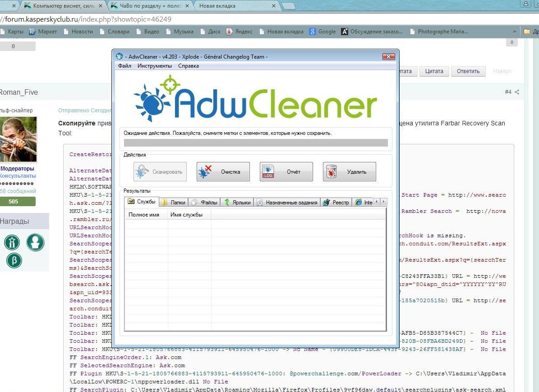The height and width of the screenshot is (392, 539).
Task: Switch to the Ярлыки results tab
Action: (237, 202)
